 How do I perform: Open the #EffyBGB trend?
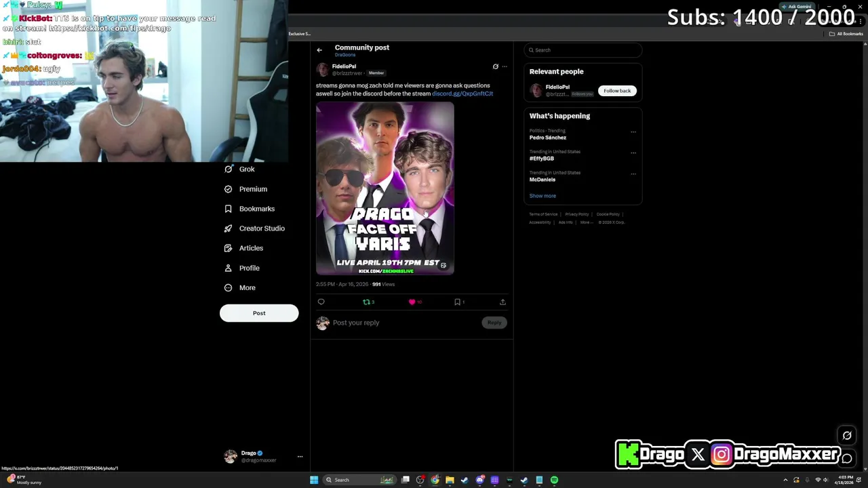pyautogui.click(x=542, y=159)
